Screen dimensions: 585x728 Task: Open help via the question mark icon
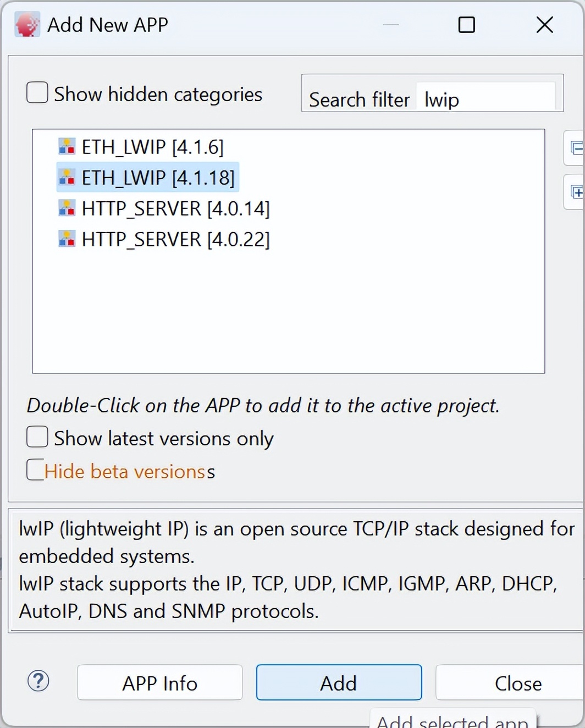click(x=38, y=681)
